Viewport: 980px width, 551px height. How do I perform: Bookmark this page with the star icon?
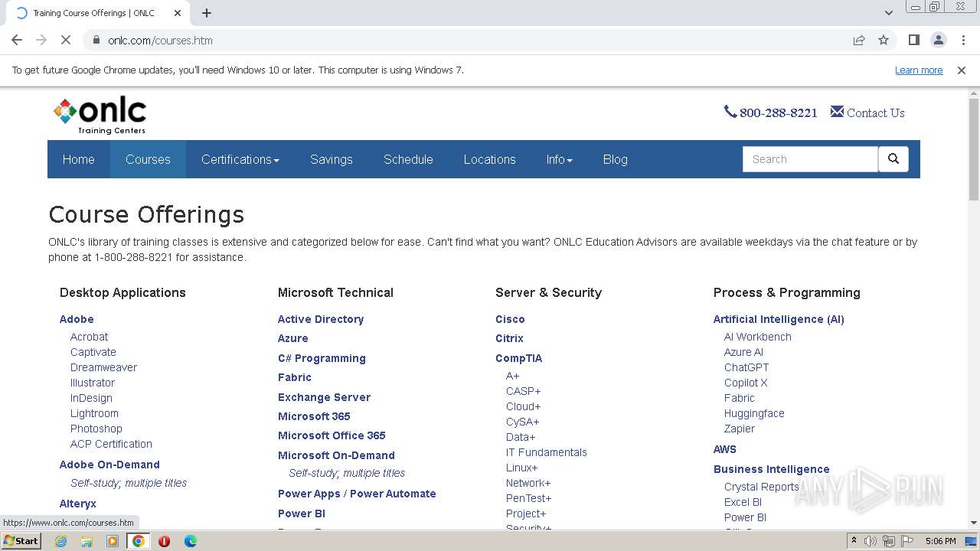[x=884, y=40]
